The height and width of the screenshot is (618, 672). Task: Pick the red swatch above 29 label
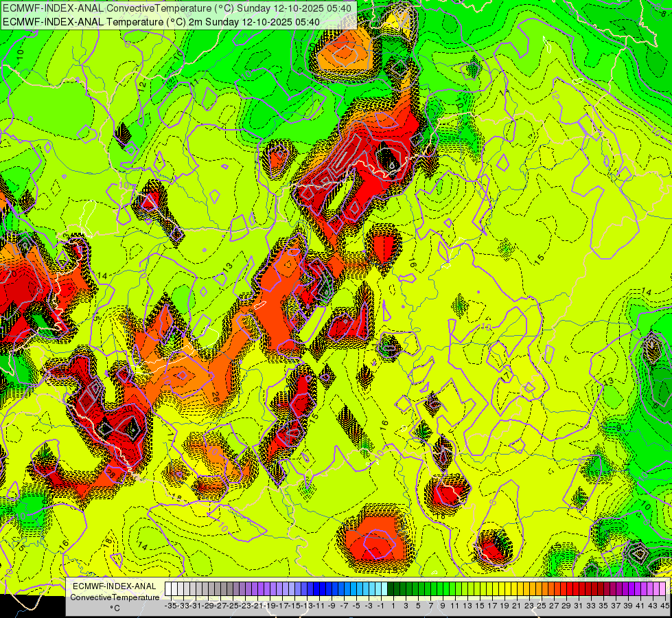pos(564,588)
